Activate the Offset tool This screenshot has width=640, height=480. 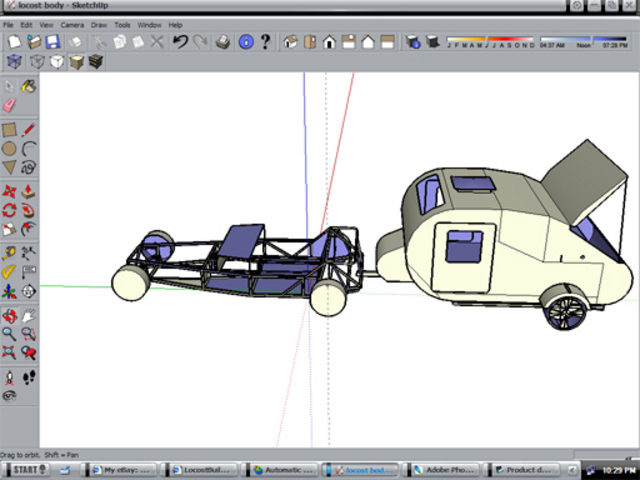pos(28,229)
